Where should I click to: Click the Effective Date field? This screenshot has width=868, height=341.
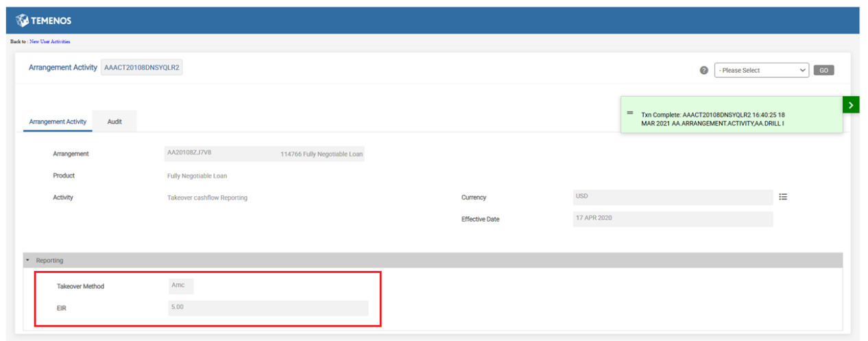(672, 219)
